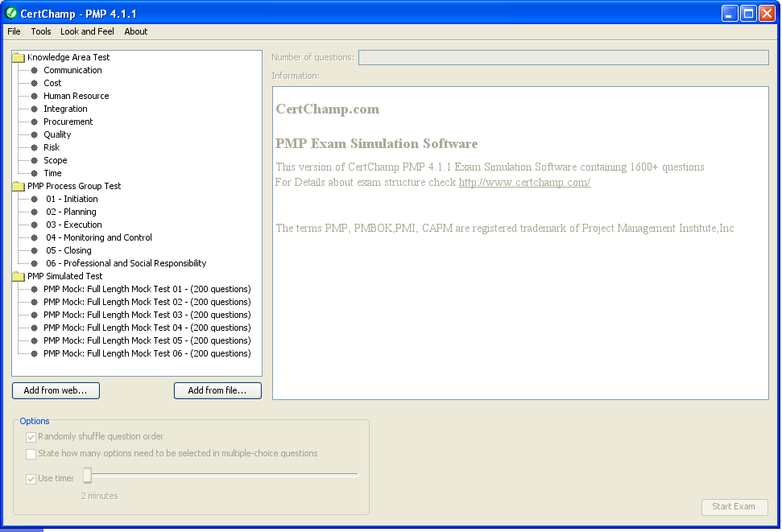Click the PMP Process Group Test folder icon

pyautogui.click(x=19, y=186)
